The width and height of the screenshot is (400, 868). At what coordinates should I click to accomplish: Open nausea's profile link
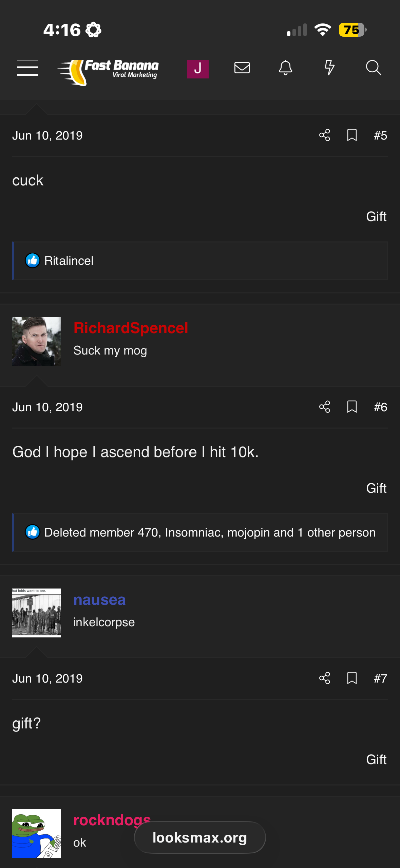point(99,600)
